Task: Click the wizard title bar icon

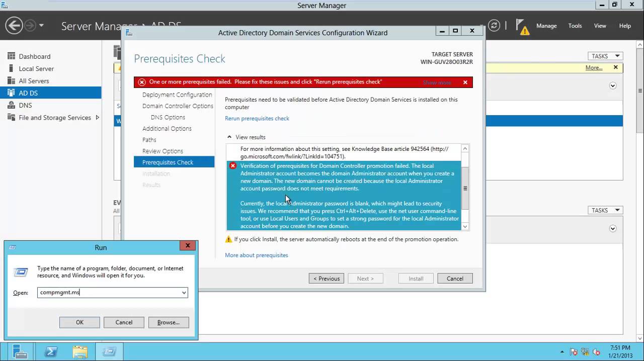Action: tap(129, 33)
